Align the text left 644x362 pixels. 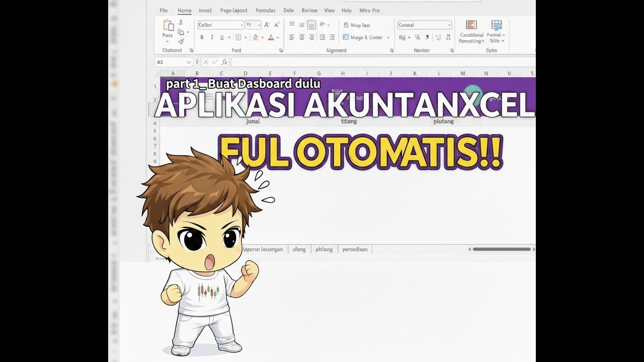(x=292, y=37)
